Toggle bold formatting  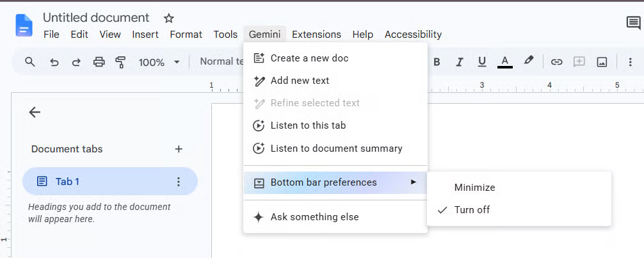pos(437,62)
